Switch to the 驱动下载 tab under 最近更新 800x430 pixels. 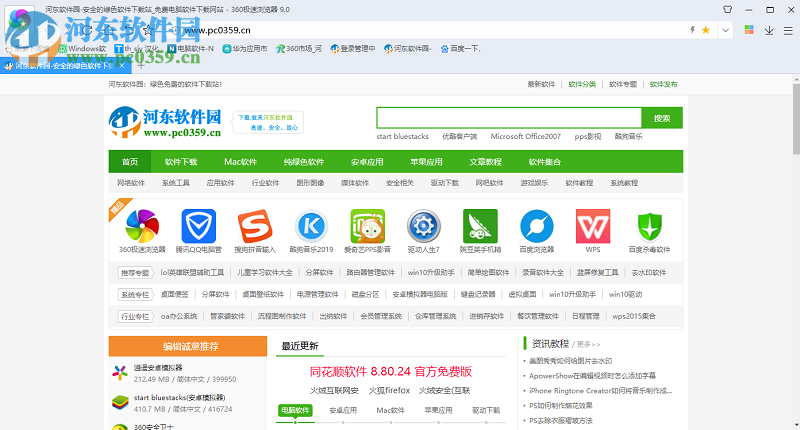click(486, 410)
